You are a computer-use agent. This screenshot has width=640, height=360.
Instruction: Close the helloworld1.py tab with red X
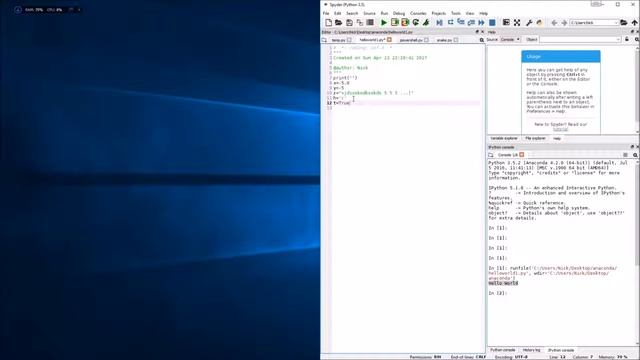[389, 40]
